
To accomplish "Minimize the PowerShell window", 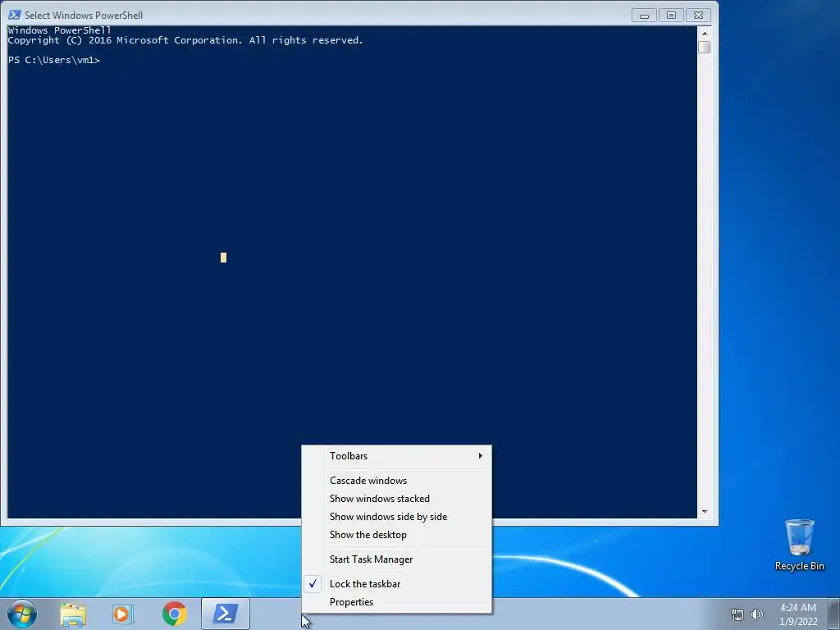I will coord(645,16).
